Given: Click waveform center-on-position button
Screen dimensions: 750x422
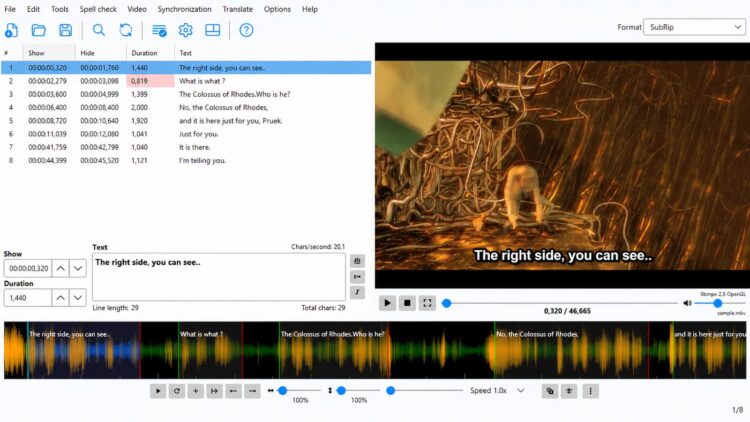Looking at the screenshot, I should [x=569, y=391].
